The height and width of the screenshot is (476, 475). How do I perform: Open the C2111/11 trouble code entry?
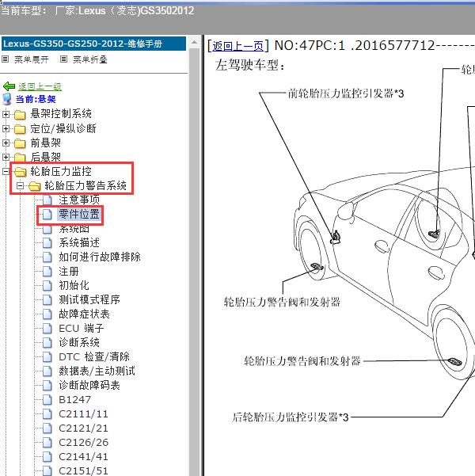pos(83,414)
